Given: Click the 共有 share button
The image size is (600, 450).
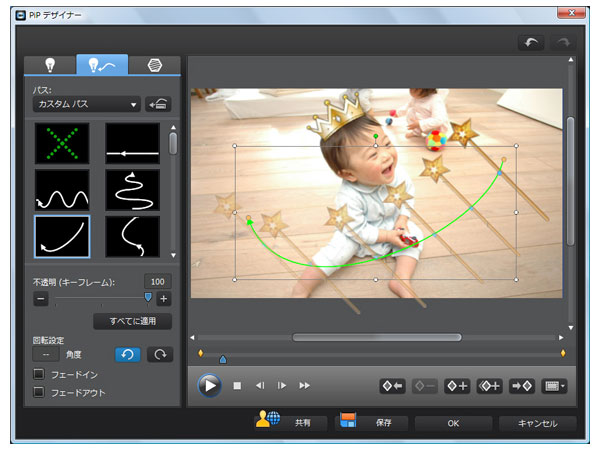Looking at the screenshot, I should tap(291, 422).
